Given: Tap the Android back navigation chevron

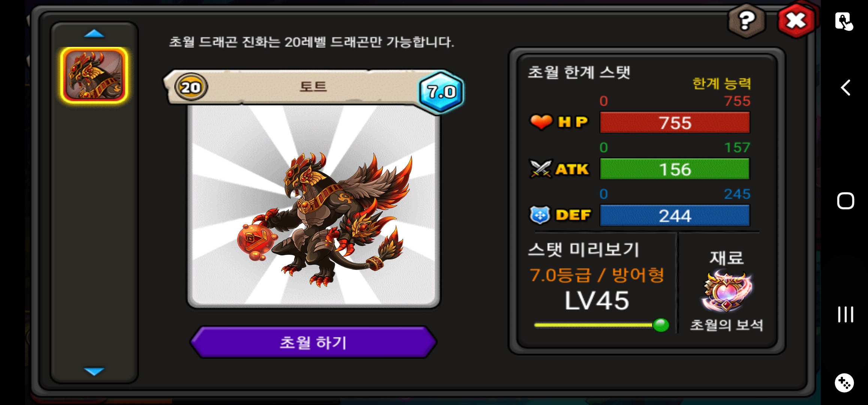Looking at the screenshot, I should click(845, 88).
